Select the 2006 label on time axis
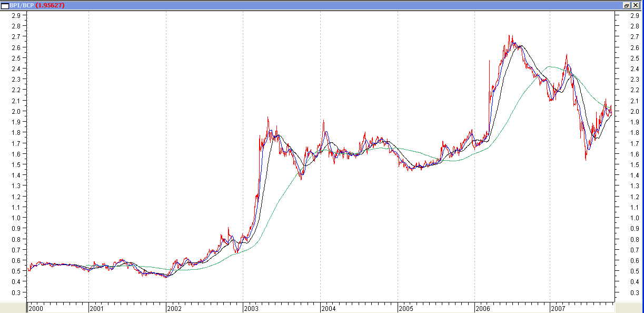This screenshot has height=313, width=644. pyautogui.click(x=482, y=308)
